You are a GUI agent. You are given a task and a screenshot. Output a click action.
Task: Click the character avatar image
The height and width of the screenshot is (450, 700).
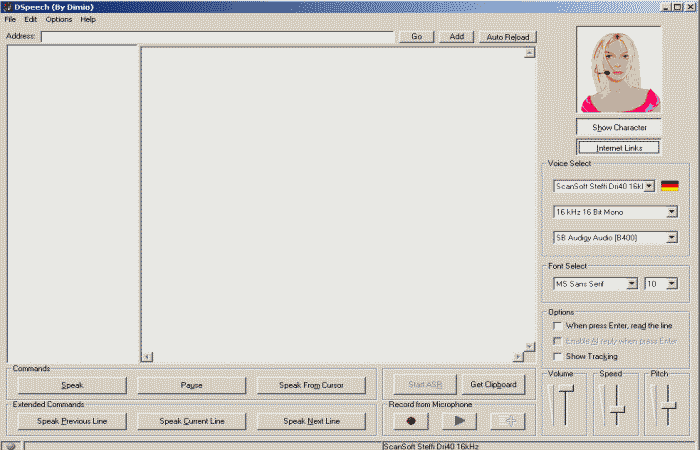coord(619,70)
